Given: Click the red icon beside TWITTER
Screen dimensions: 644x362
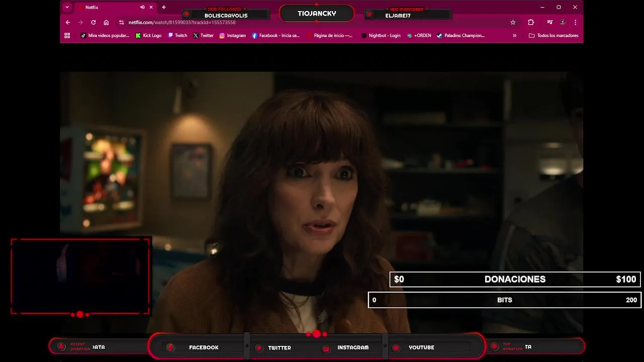Looking at the screenshot, I should tap(259, 348).
